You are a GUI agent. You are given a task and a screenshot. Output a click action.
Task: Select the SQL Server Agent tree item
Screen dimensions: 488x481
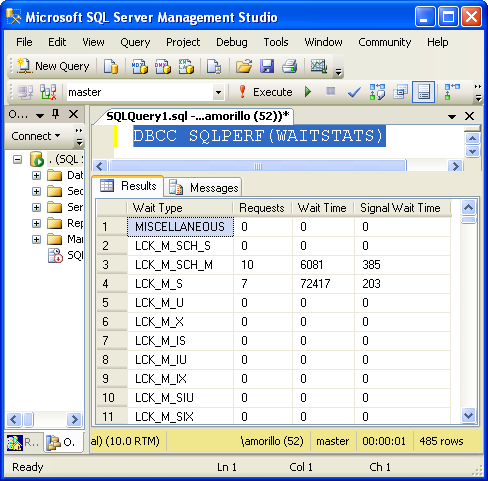pos(65,255)
